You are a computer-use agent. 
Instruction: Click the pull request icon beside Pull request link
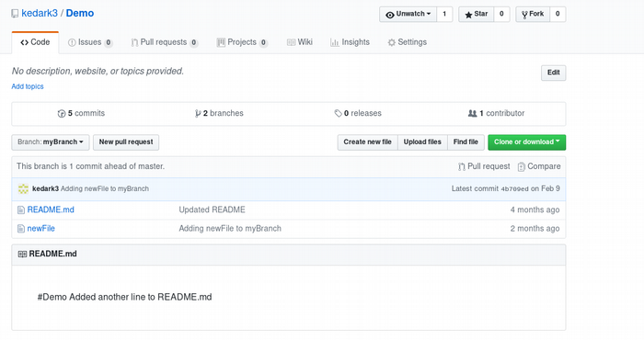click(x=462, y=166)
